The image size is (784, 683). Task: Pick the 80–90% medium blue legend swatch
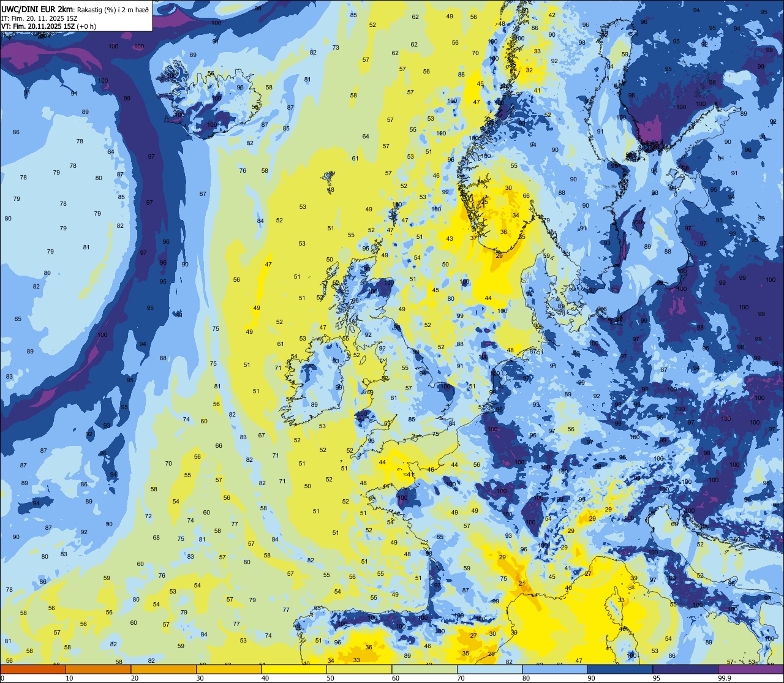555,670
